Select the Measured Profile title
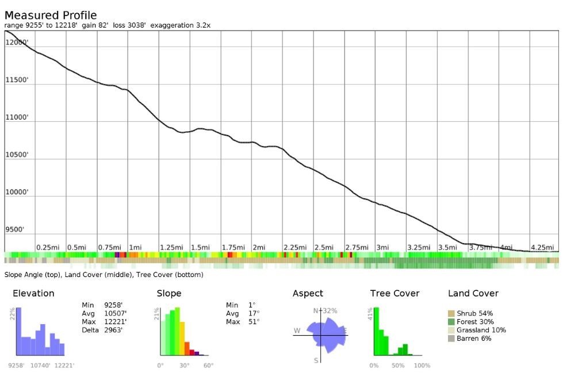This screenshot has width=582, height=392. [x=51, y=15]
